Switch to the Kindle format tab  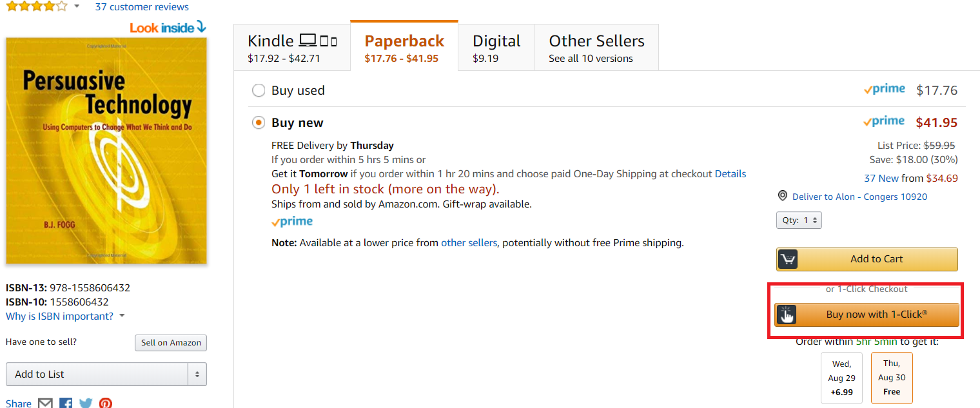tap(292, 48)
